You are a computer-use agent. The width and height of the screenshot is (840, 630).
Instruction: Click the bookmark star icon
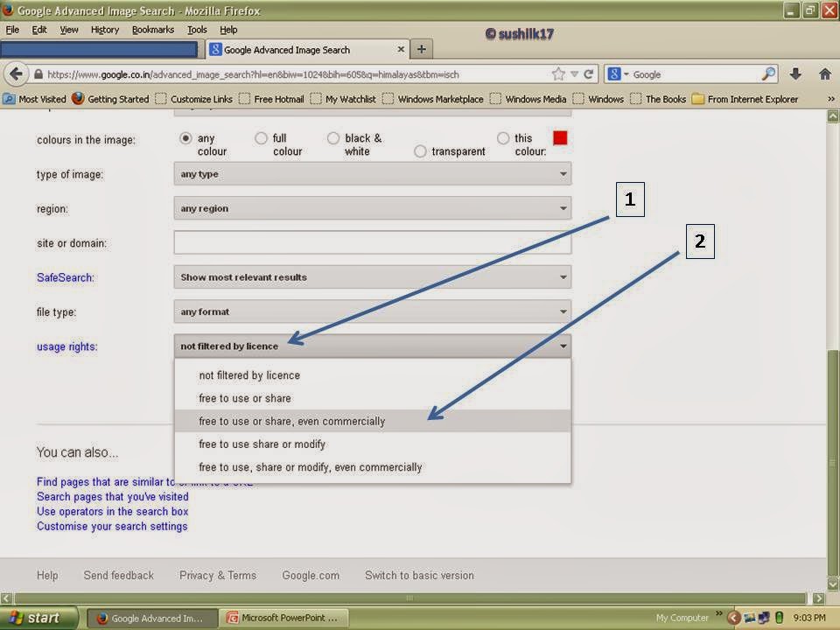pyautogui.click(x=558, y=74)
